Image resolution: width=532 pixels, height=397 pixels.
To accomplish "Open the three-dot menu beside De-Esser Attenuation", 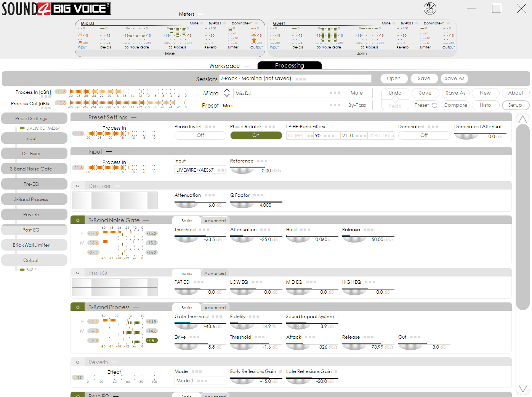I will coord(210,195).
